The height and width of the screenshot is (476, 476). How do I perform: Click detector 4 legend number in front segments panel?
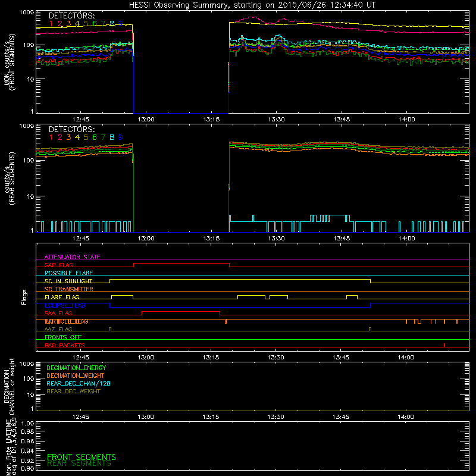click(x=77, y=24)
